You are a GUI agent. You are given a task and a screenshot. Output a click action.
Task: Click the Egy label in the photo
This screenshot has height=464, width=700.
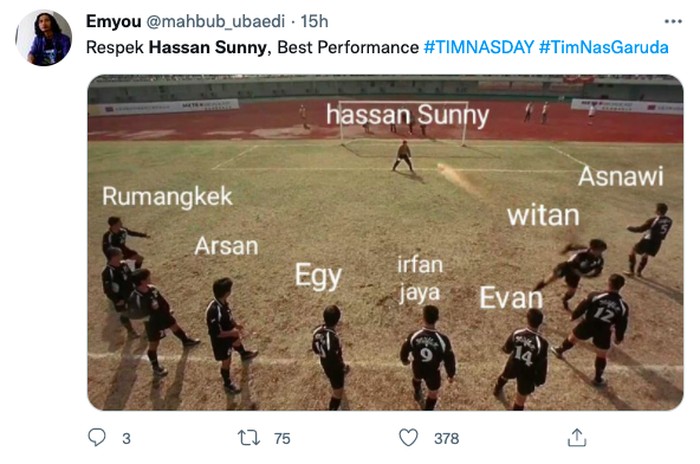[x=318, y=276]
